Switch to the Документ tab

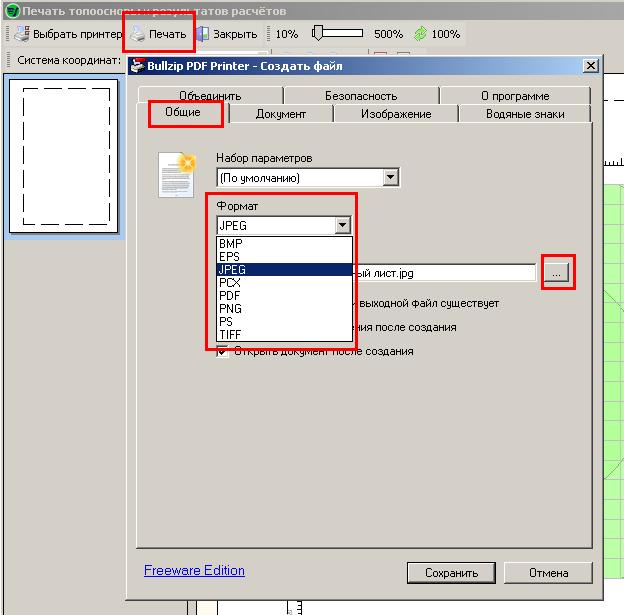click(280, 114)
